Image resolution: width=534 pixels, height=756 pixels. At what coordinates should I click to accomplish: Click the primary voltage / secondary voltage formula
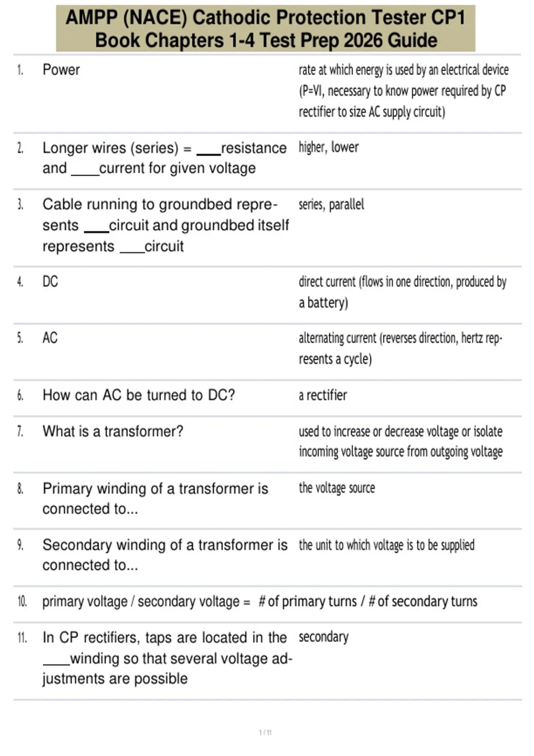pos(260,601)
